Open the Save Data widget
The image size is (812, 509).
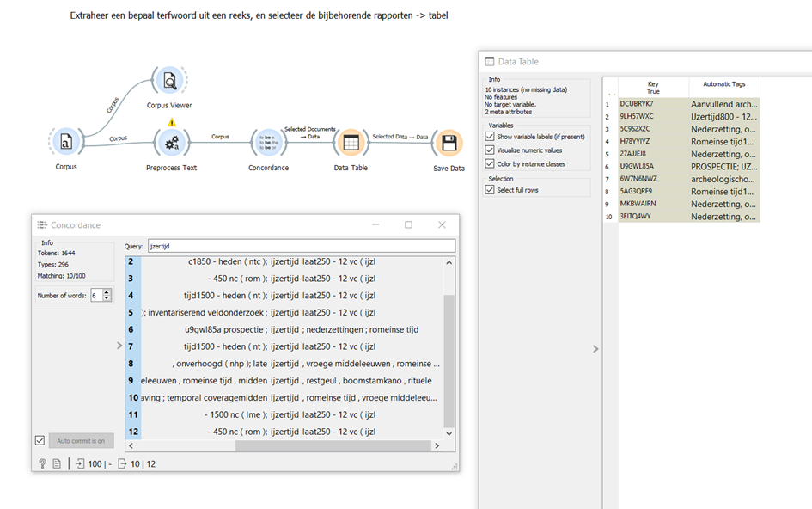coord(449,143)
